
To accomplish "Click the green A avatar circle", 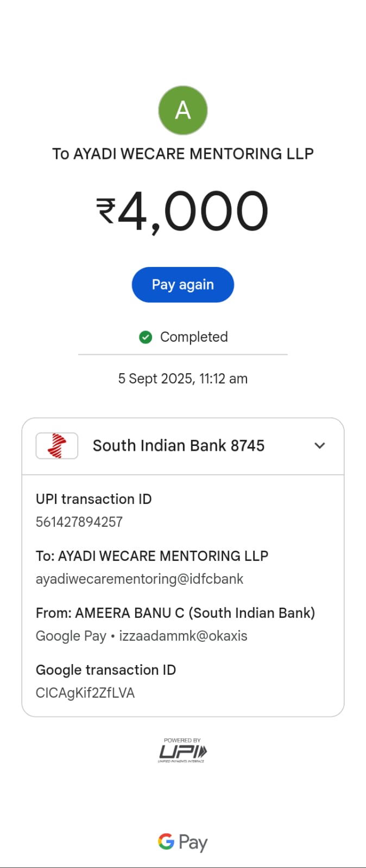I will 183,110.
